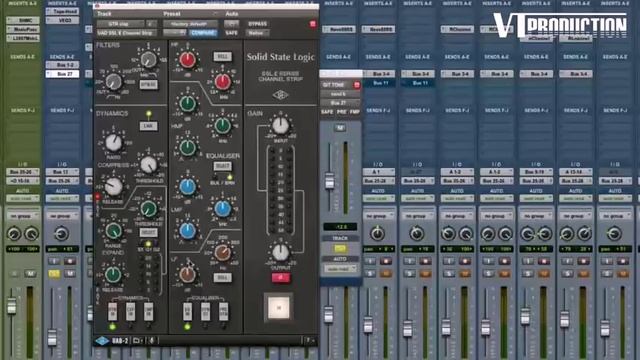Viewport: 640px width, 360px height.
Task: Click the expander RANGE knob
Action: (113, 231)
